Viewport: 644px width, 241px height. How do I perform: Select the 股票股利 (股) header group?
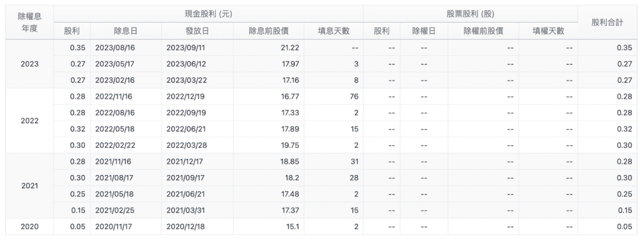click(470, 14)
